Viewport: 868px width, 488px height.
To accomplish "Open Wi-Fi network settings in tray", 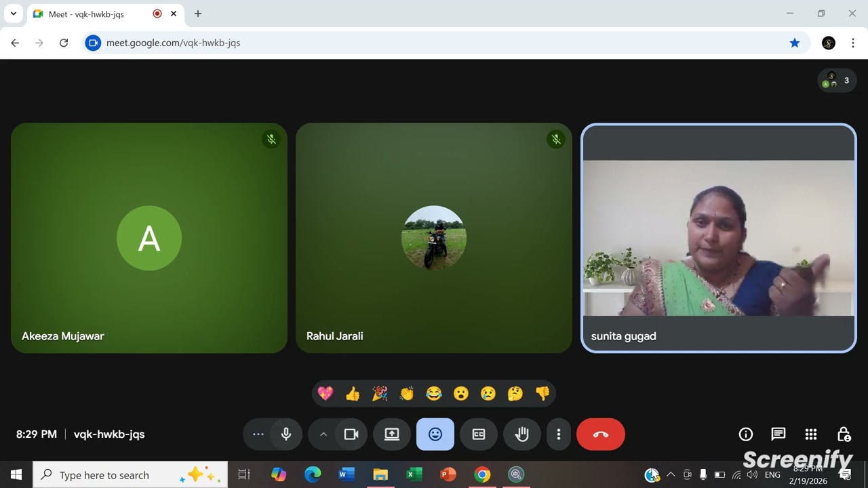I will point(736,474).
